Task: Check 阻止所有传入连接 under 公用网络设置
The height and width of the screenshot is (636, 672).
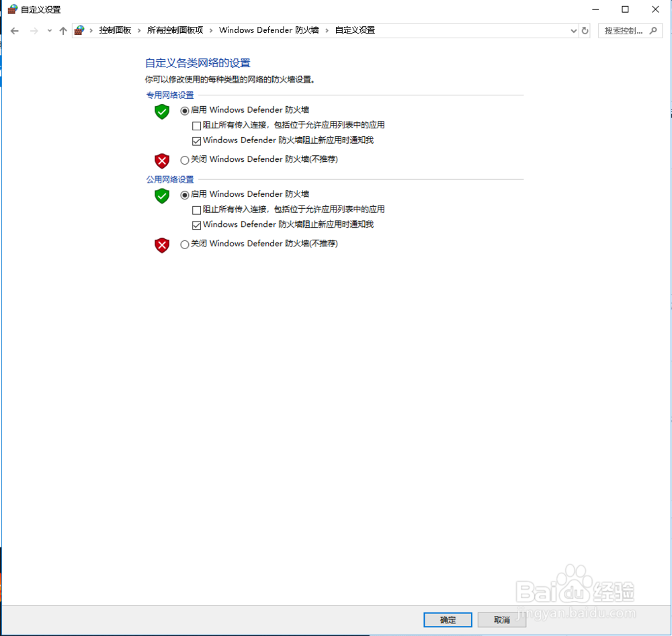Action: point(196,210)
